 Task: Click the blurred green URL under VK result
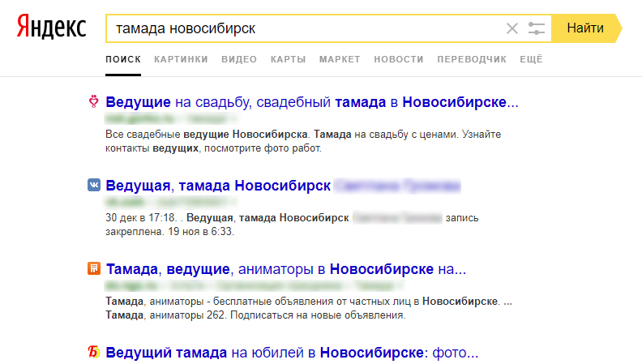171,203
